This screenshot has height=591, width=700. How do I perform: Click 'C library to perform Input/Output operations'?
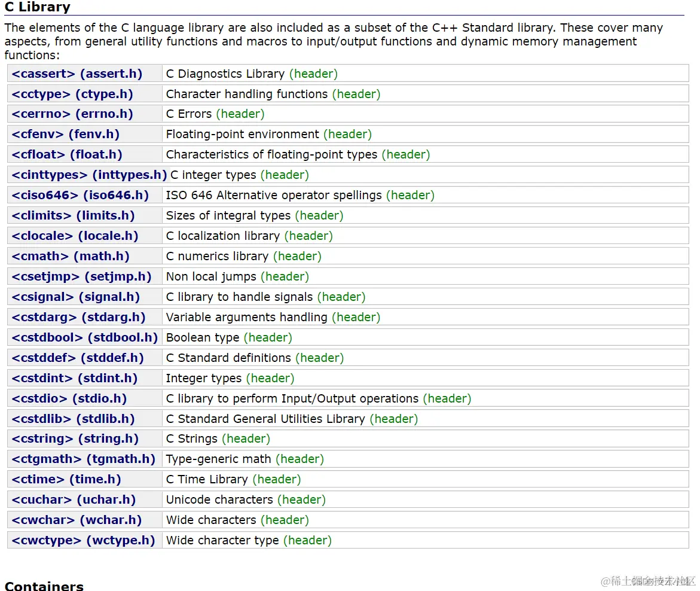292,398
